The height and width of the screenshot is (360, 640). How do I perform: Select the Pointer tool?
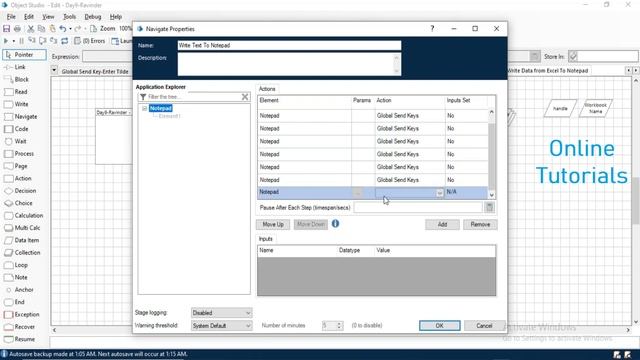click(24, 55)
